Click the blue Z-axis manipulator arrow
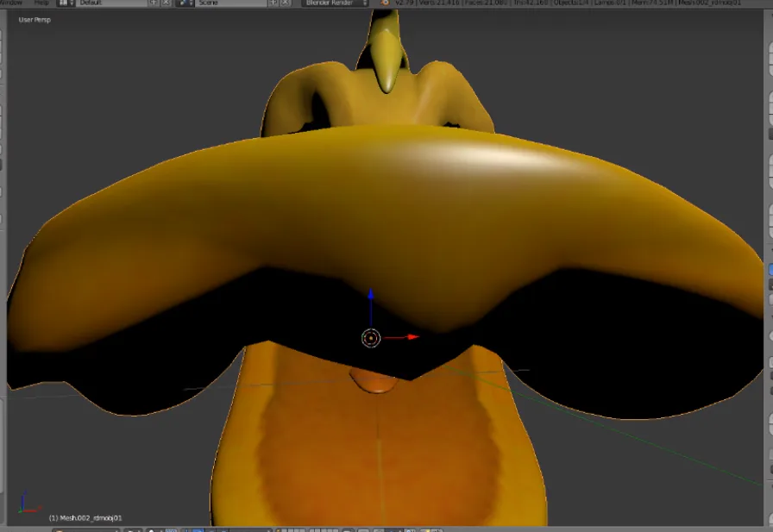The width and height of the screenshot is (773, 532). 371,294
